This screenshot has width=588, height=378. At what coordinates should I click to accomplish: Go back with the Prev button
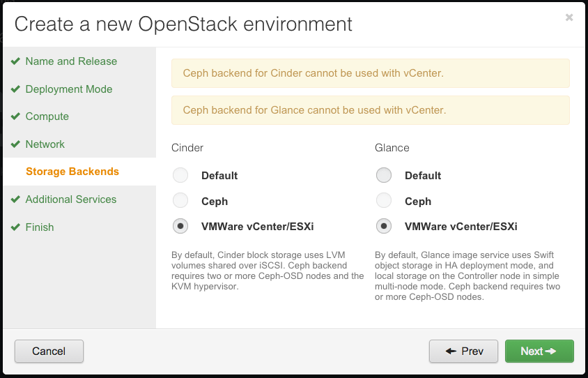[x=463, y=351]
